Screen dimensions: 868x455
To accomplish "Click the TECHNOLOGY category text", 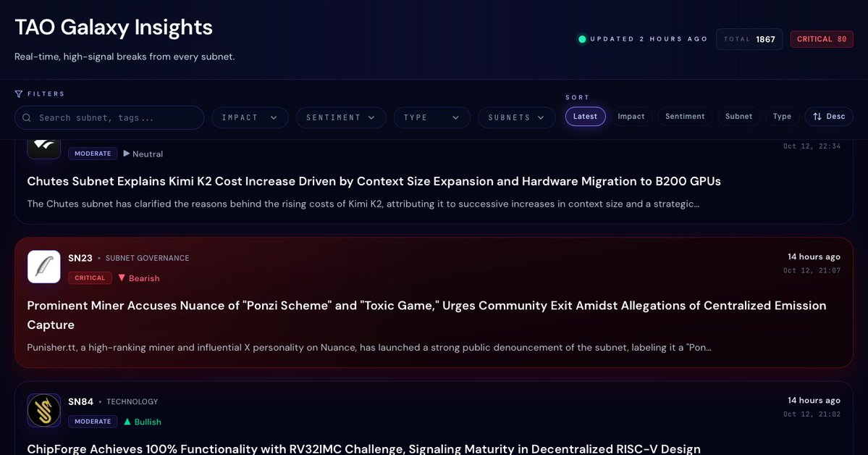I will (132, 401).
